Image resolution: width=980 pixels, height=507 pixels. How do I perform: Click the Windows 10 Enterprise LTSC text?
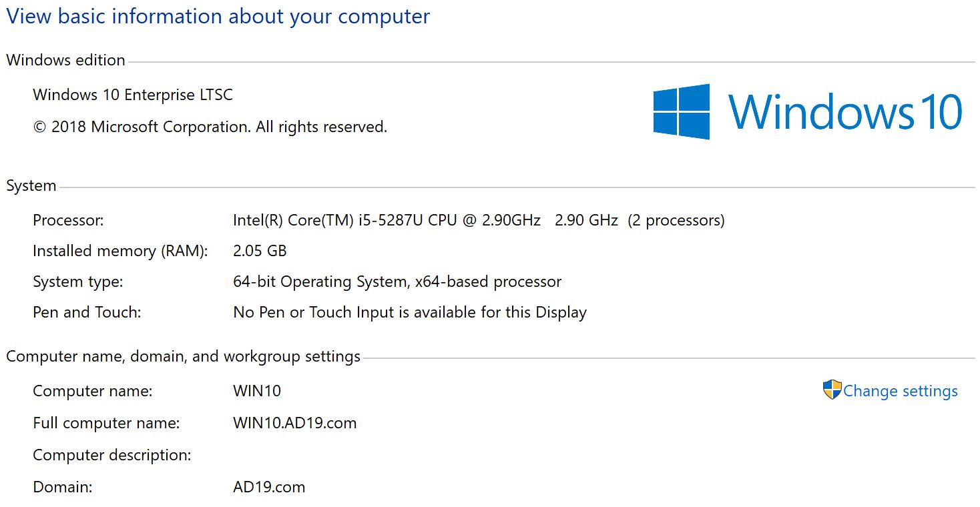click(133, 95)
